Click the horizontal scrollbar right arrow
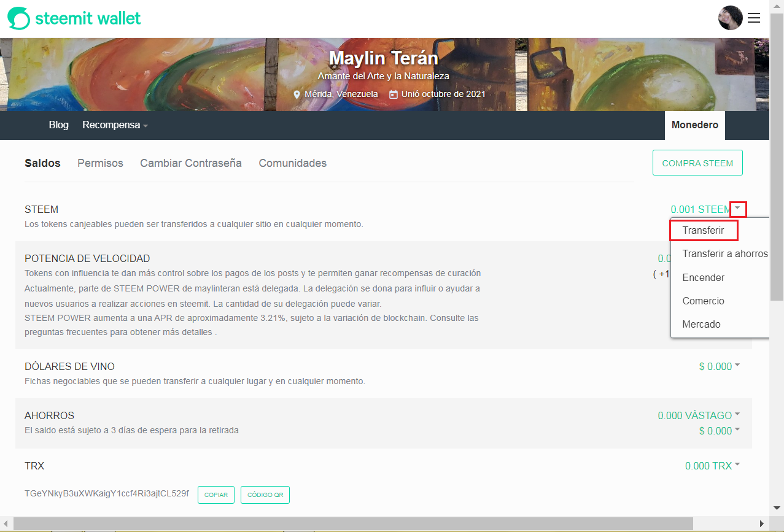The width and height of the screenshot is (784, 532). pos(763,523)
